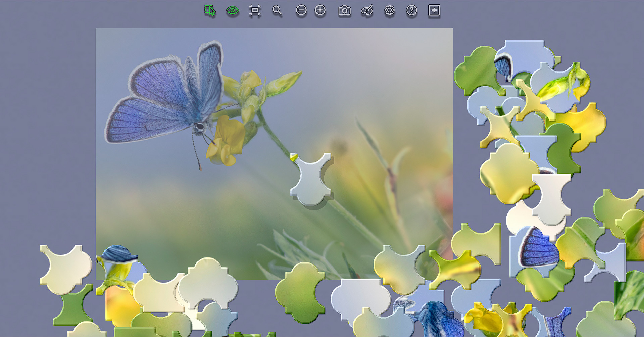Click the arrange pieces tool

pos(255,10)
